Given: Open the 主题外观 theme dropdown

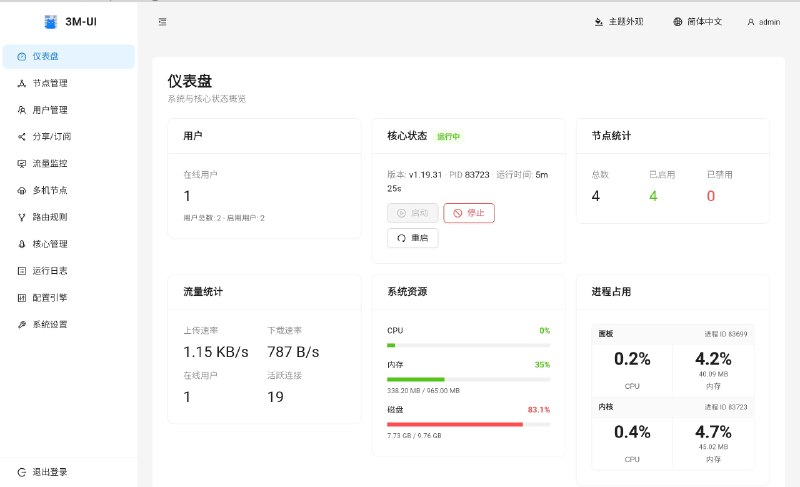Looking at the screenshot, I should [619, 22].
